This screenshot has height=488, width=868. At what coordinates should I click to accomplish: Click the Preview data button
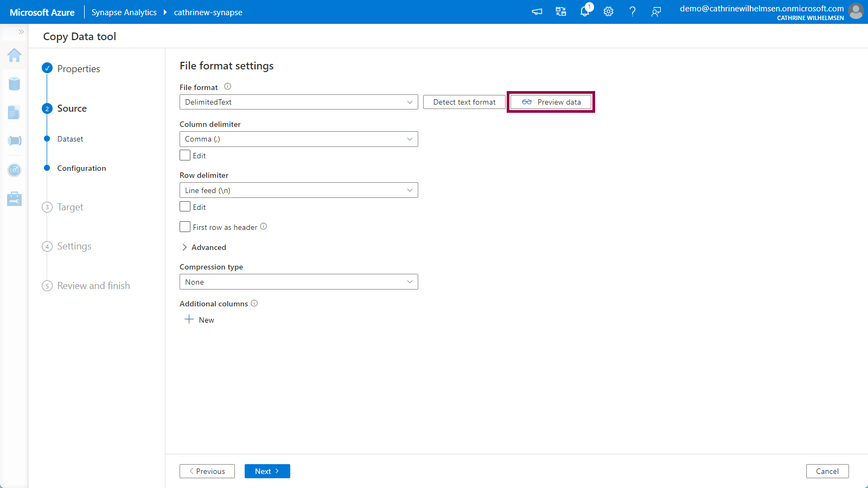(x=551, y=102)
